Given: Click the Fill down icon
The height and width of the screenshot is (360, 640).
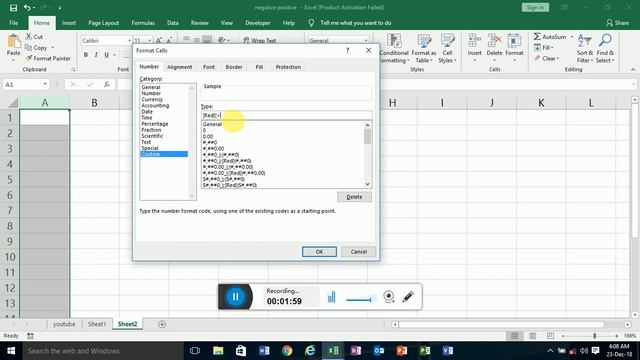Looking at the screenshot, I should [x=537, y=48].
